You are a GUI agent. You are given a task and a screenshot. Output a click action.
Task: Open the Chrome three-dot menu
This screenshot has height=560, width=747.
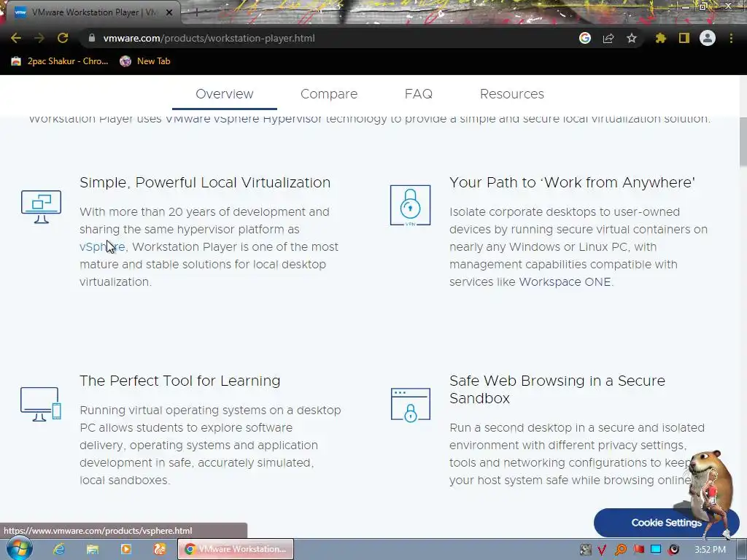[731, 38]
